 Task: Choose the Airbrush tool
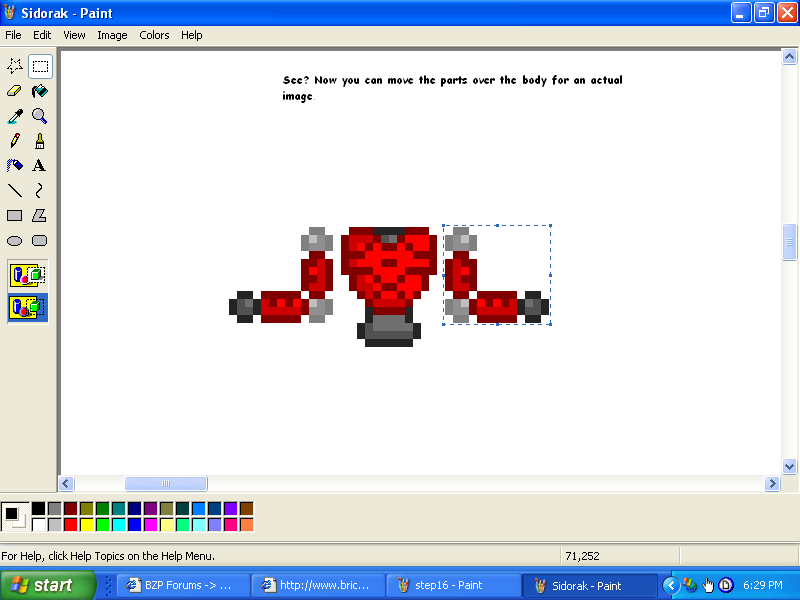tap(14, 165)
